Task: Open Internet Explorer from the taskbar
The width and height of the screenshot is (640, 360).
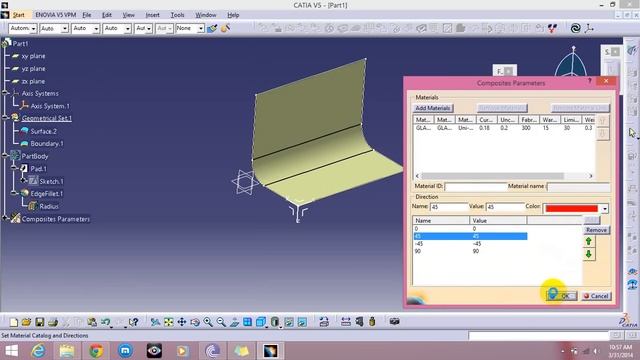Action: coord(38,351)
